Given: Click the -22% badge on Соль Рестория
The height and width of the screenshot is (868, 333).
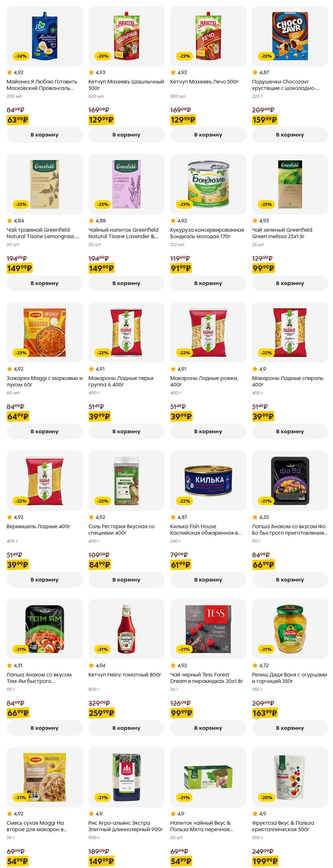Looking at the screenshot, I should (x=103, y=501).
